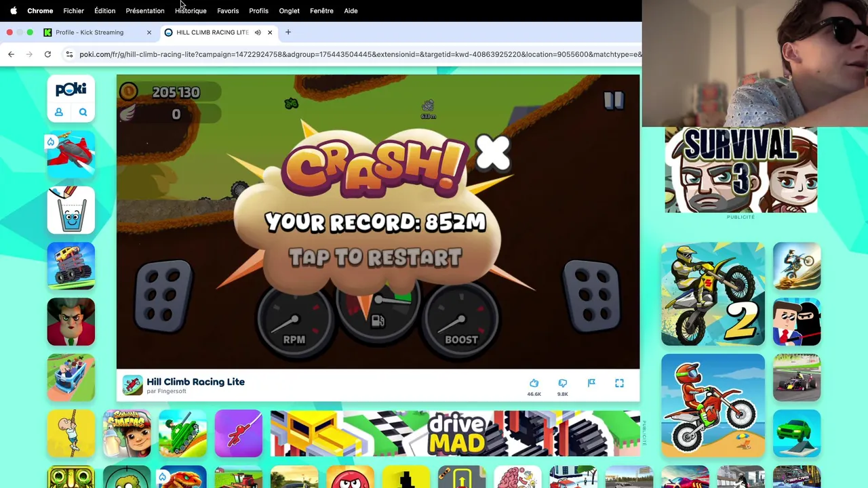
Task: Open a new Chrome tab
Action: coord(288,32)
